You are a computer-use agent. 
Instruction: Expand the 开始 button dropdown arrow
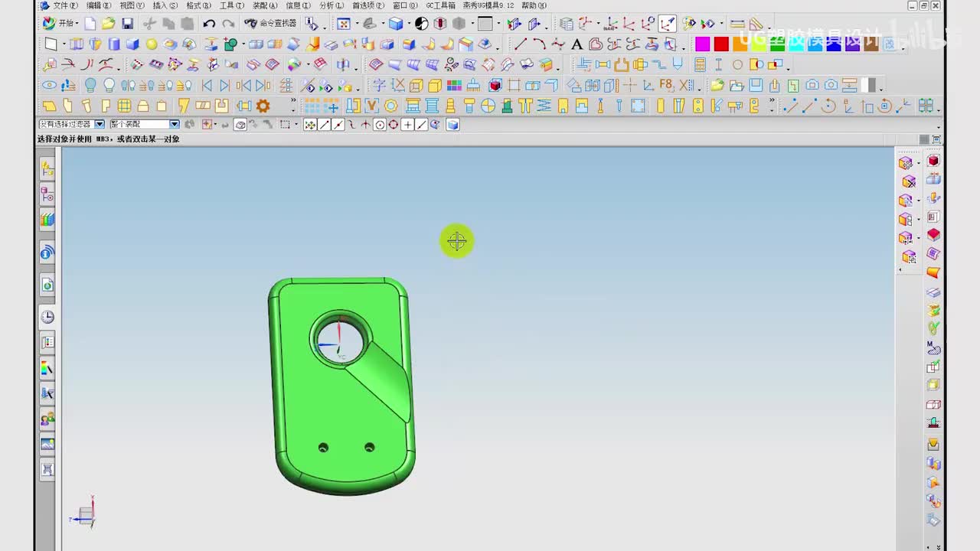point(78,24)
